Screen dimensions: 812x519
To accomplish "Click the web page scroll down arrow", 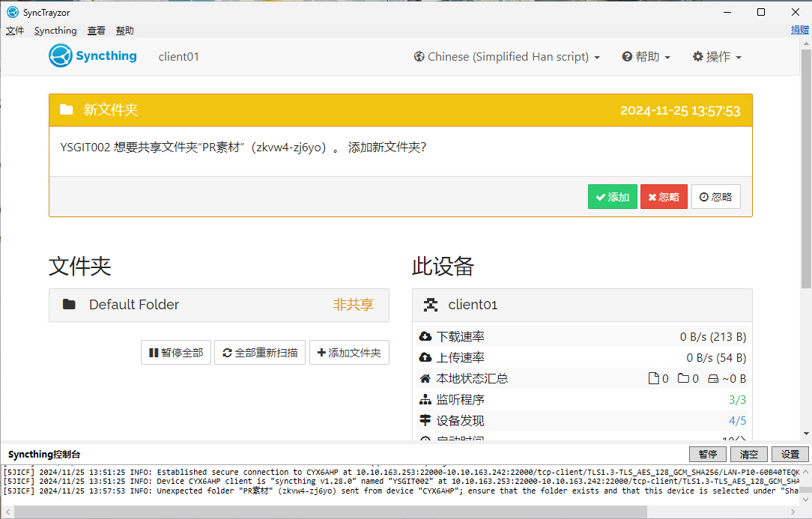I will coord(806,434).
